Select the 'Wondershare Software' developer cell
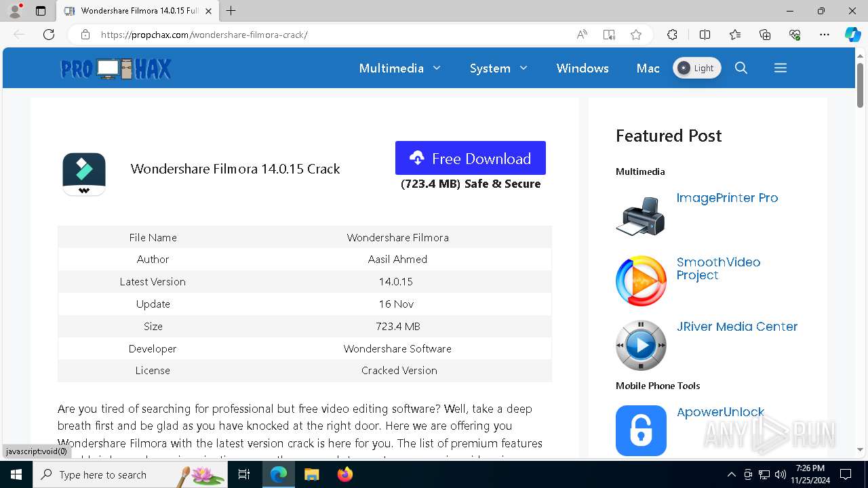The image size is (868, 488). 397,348
